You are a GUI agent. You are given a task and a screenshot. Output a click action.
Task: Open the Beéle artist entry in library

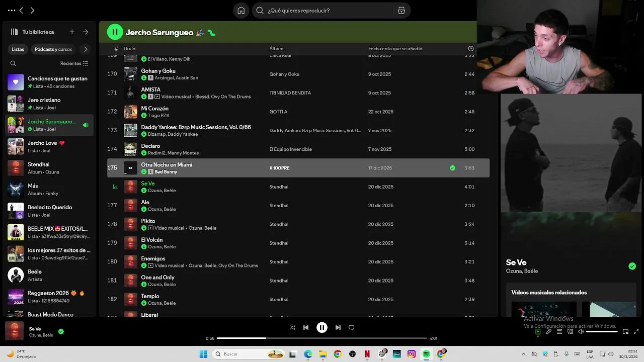[49, 275]
